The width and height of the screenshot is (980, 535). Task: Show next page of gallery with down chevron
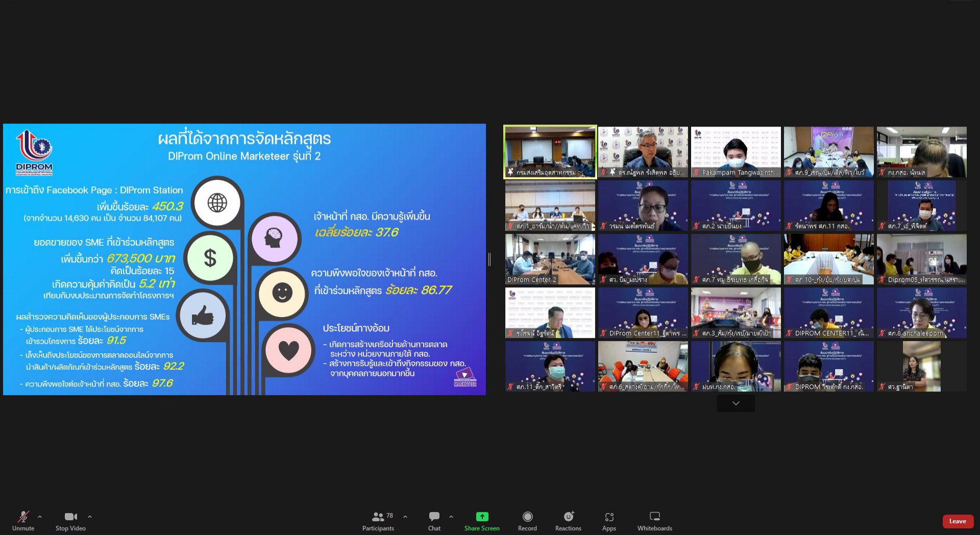736,403
